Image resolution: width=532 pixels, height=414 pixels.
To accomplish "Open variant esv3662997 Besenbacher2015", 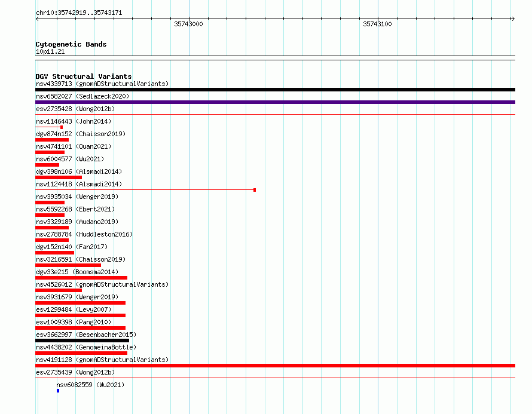I will point(86,335).
